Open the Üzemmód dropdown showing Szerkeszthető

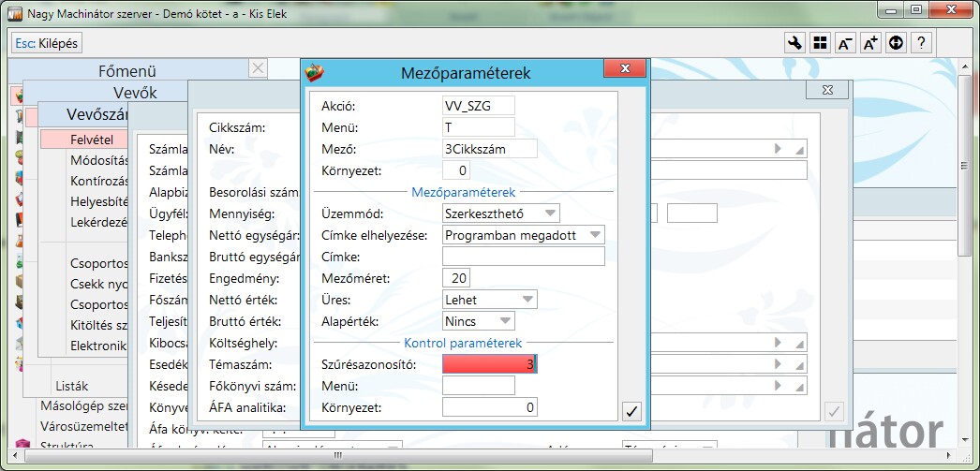pos(500,213)
